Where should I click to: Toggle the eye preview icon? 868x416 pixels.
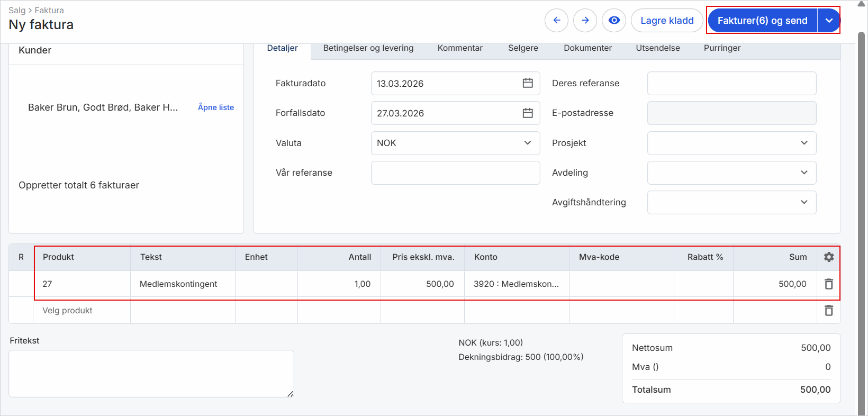tap(614, 21)
